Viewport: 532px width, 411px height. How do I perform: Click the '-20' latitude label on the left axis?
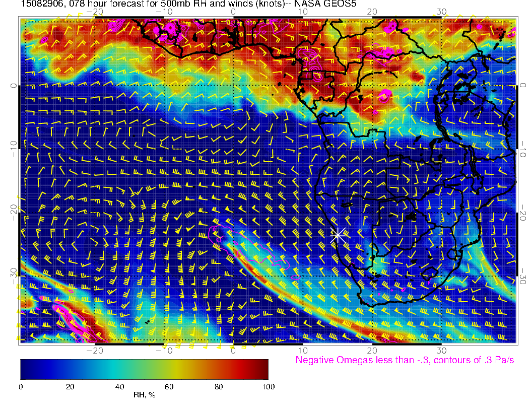click(x=13, y=212)
